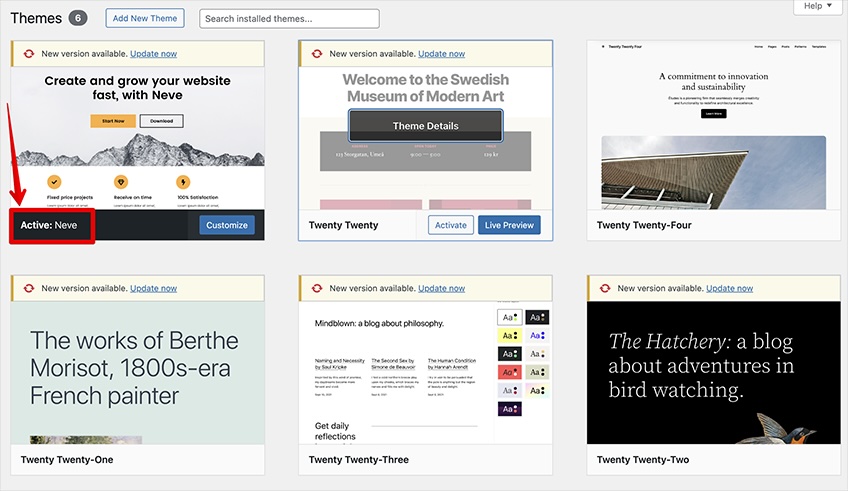Click Update now link on Twenty Twenty-Three theme
Screen dimensions: 848x491
pos(441,288)
